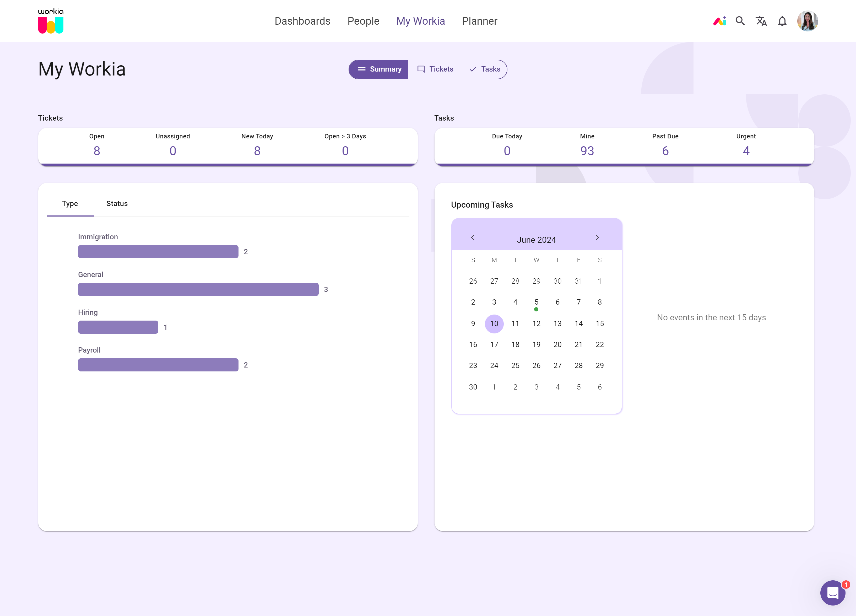The width and height of the screenshot is (856, 616).
Task: Go to previous month in calendar
Action: coord(473,237)
